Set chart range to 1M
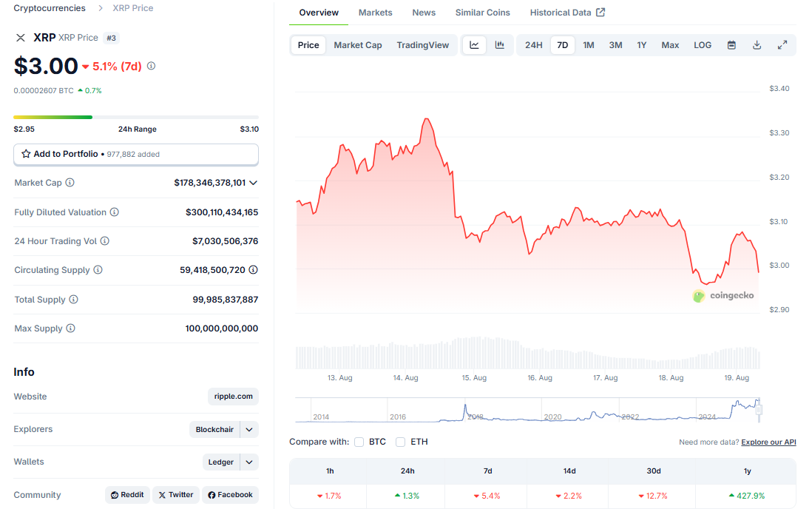Image resolution: width=812 pixels, height=509 pixels. click(x=588, y=45)
